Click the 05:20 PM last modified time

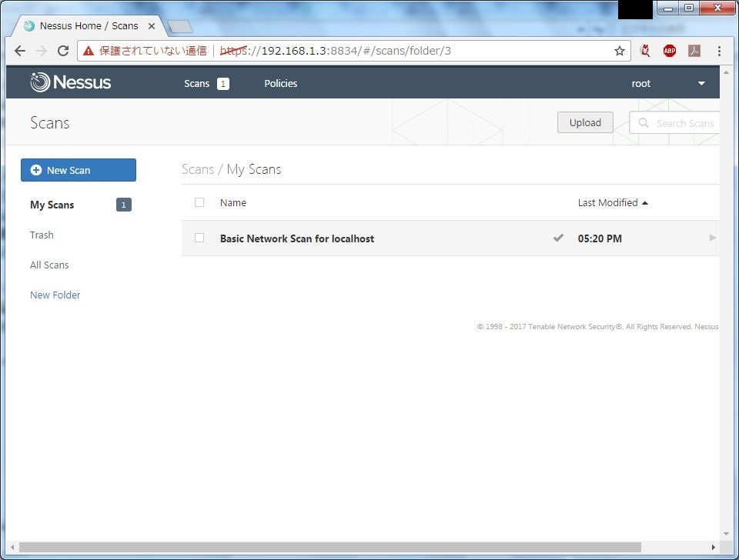click(x=600, y=238)
